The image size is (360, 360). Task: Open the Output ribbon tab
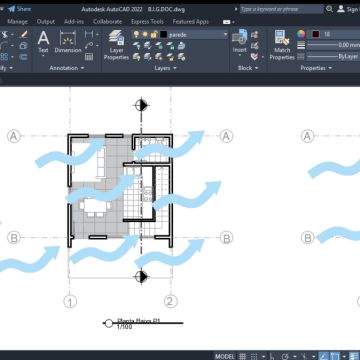[46, 22]
